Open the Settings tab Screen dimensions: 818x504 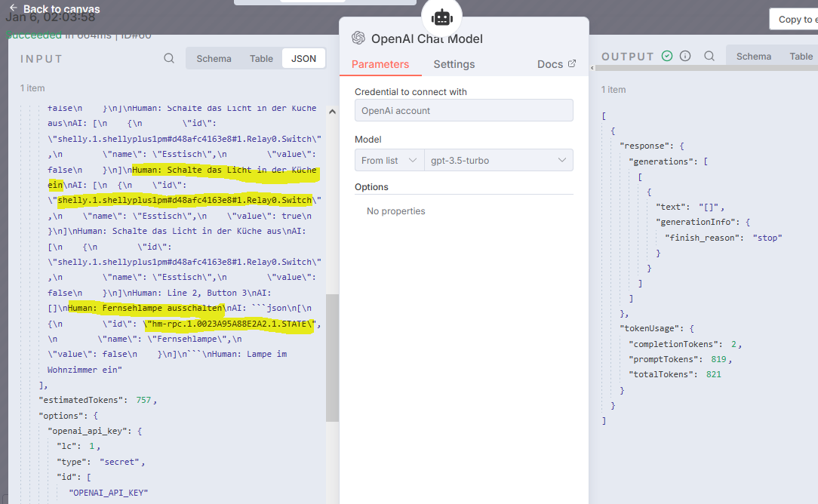click(x=454, y=64)
